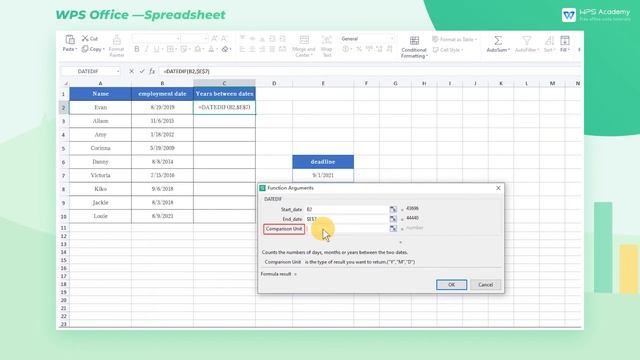This screenshot has height=360, width=640.
Task: Click the Wrap Text icon
Action: [327, 40]
